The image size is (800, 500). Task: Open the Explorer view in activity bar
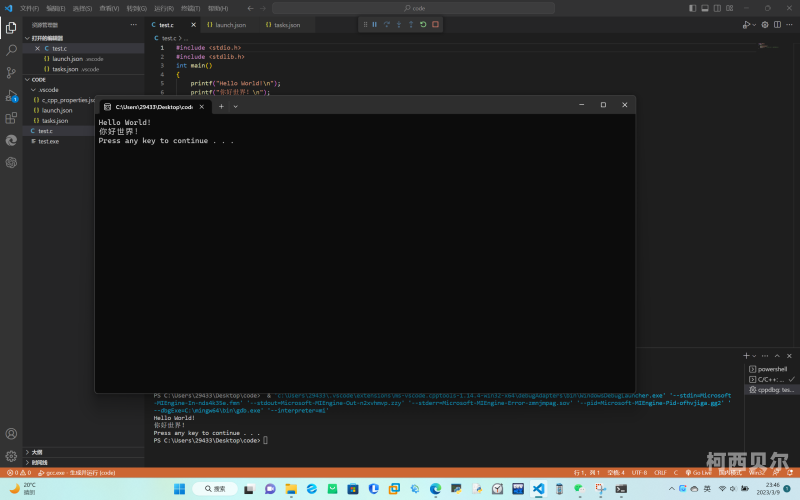coord(11,28)
